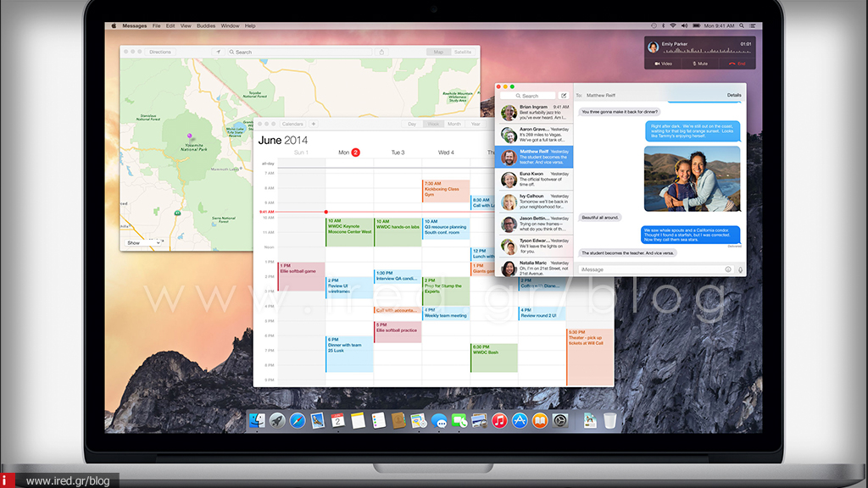Open the Edit menu
The image size is (868, 488).
[x=170, y=25]
